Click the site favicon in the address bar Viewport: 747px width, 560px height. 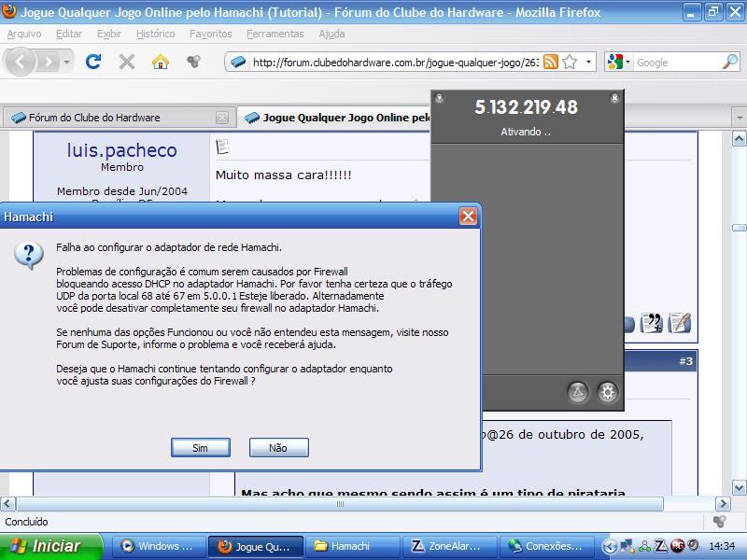[238, 62]
